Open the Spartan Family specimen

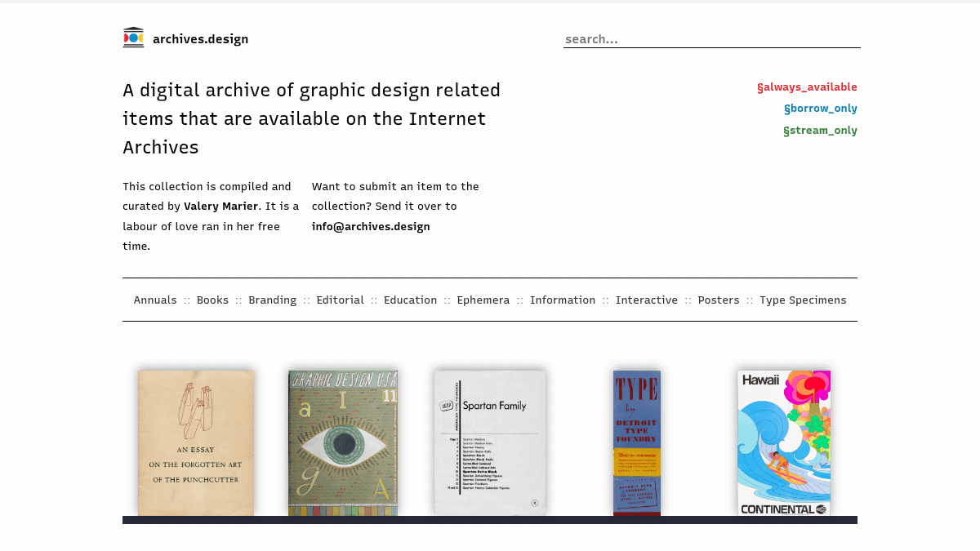490,443
